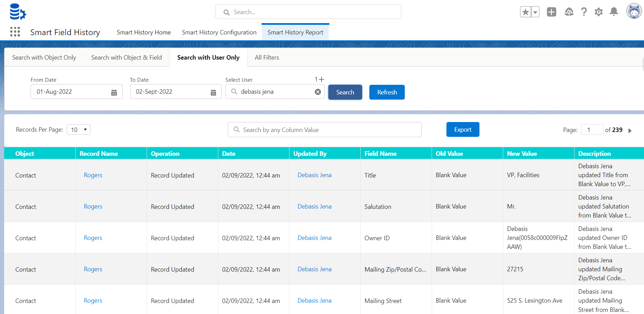The width and height of the screenshot is (644, 314).
Task: Open the App Launcher dots grid
Action: 15,32
